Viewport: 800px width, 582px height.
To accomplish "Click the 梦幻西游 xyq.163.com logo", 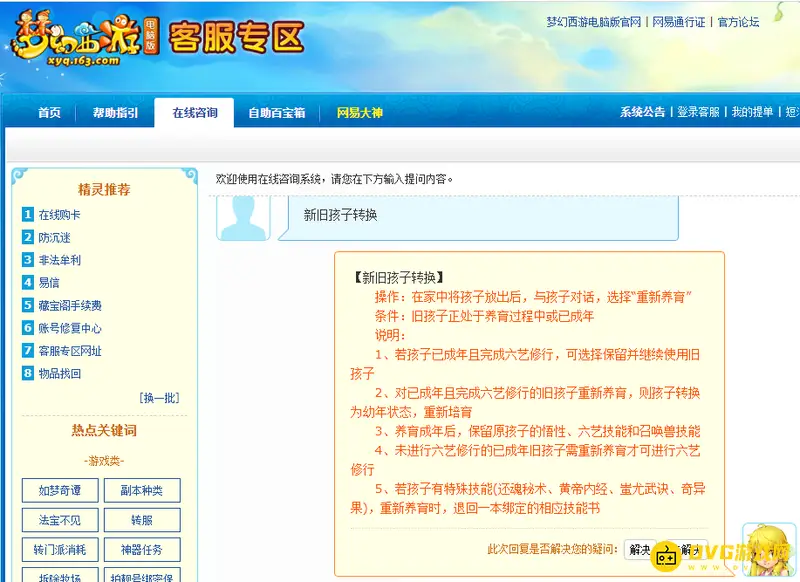I will point(85,39).
